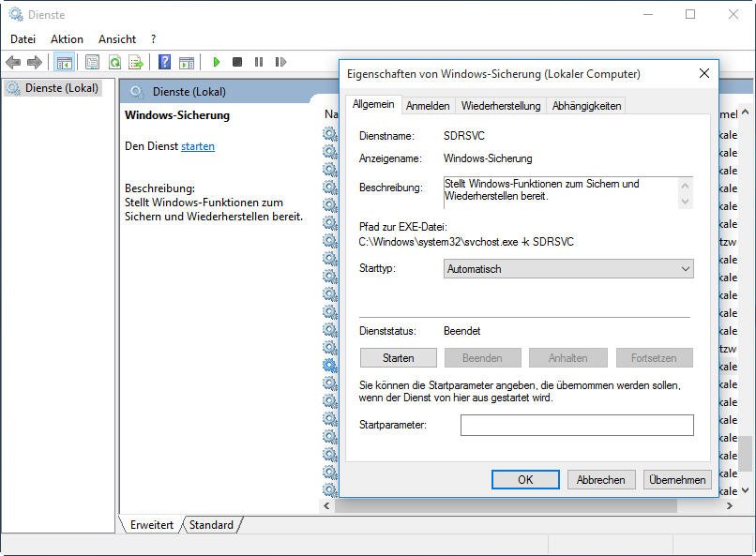Click the back arrow in the toolbar
Screen dimensions: 756x556
coord(13,63)
